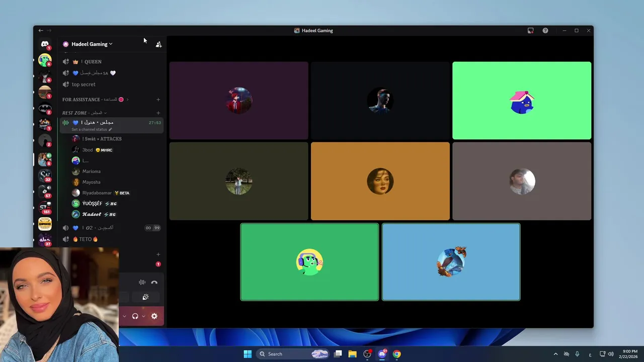644x362 pixels.
Task: Go back with title bar arrow
Action: 41,31
